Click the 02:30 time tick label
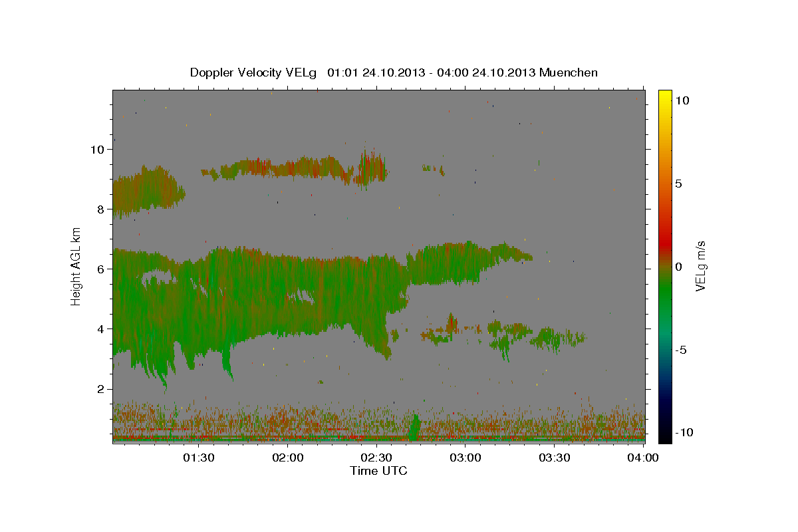 pyautogui.click(x=376, y=458)
